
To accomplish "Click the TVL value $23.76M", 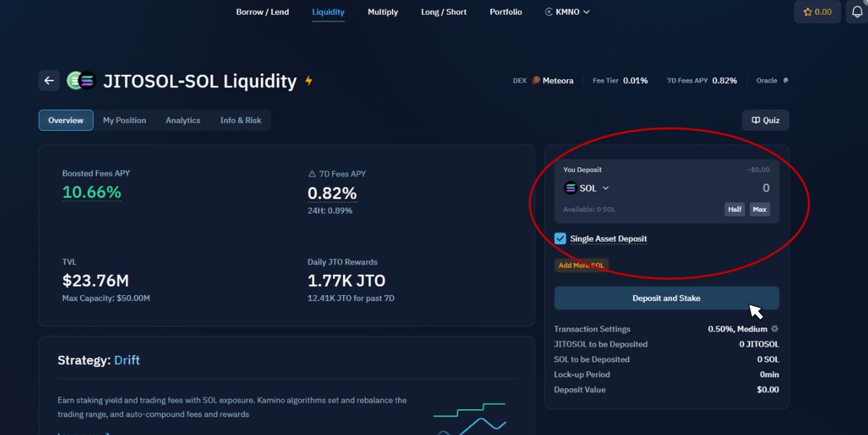I will 96,280.
